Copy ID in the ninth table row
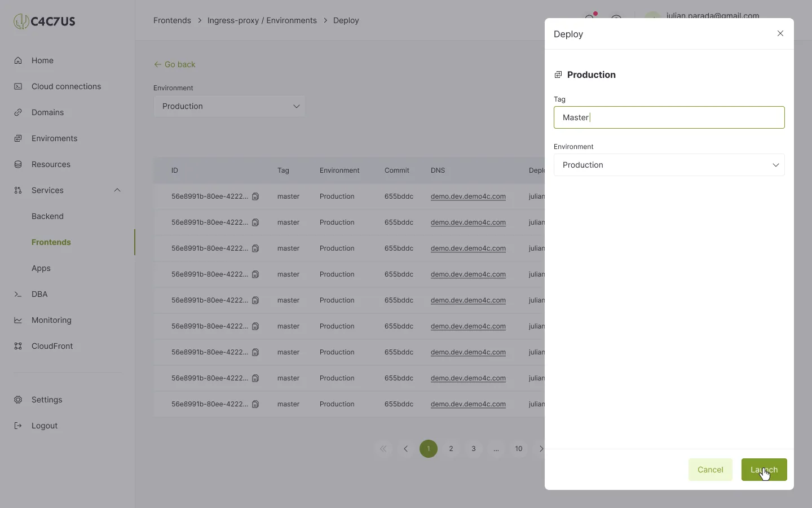This screenshot has width=812, height=508. point(255,404)
